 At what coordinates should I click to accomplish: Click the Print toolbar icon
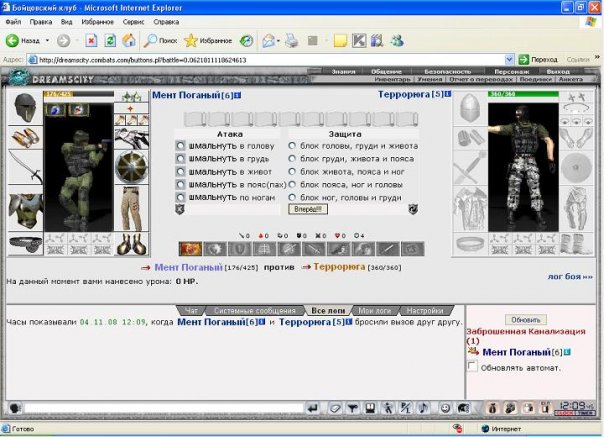coord(292,40)
